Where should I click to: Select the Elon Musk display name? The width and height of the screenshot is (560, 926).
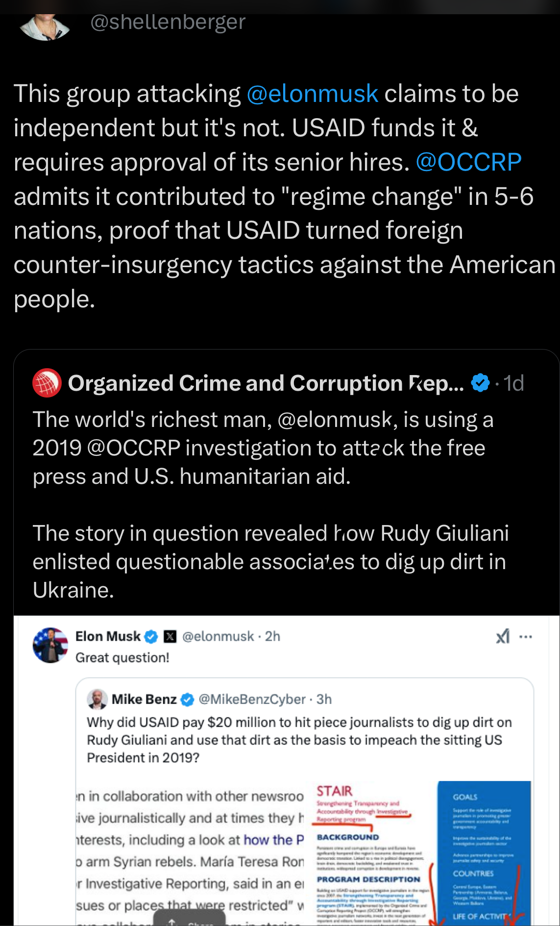click(108, 636)
